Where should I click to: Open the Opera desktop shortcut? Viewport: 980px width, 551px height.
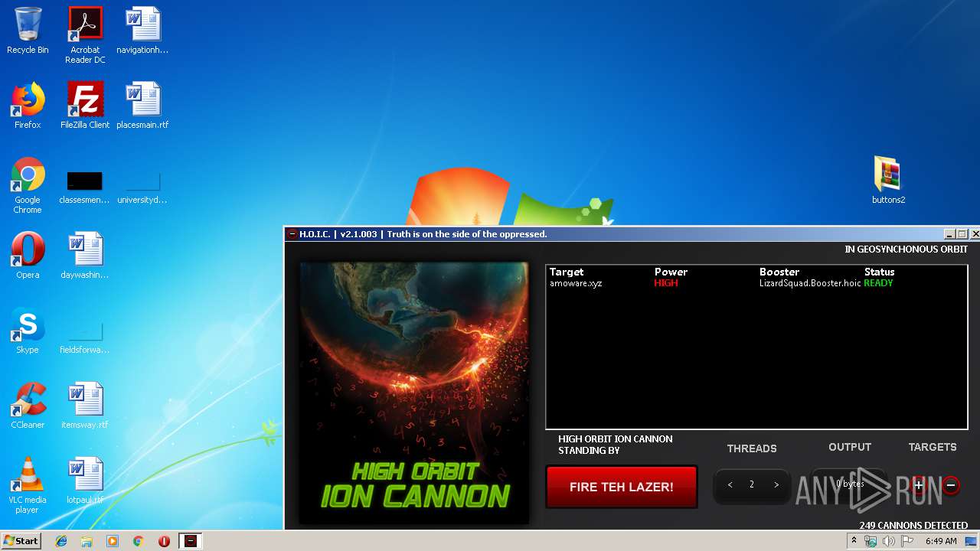pos(28,256)
